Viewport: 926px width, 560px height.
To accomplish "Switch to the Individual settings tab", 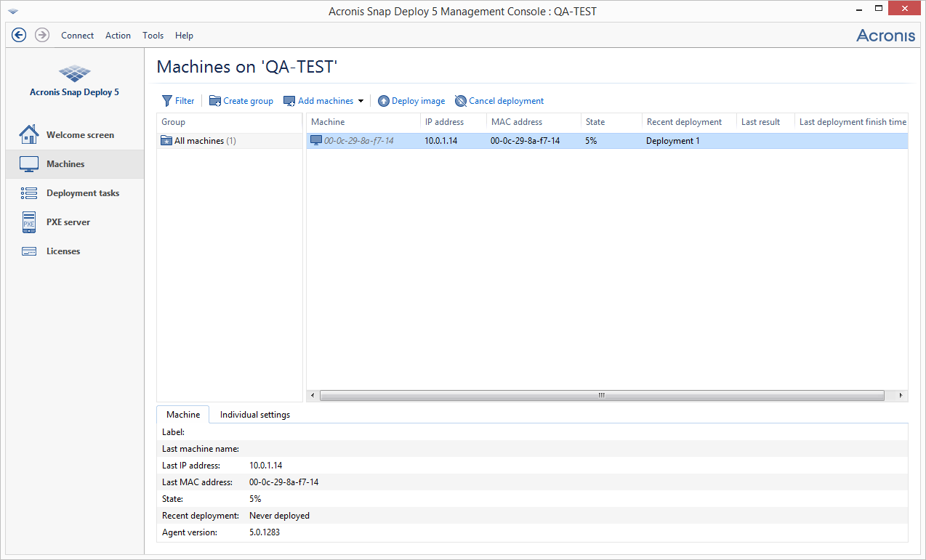I will [255, 415].
